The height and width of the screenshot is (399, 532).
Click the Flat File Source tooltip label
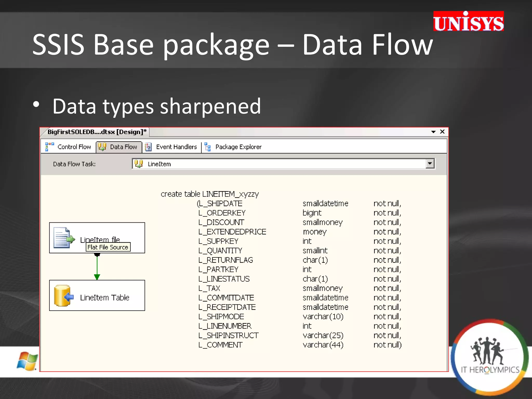[108, 247]
